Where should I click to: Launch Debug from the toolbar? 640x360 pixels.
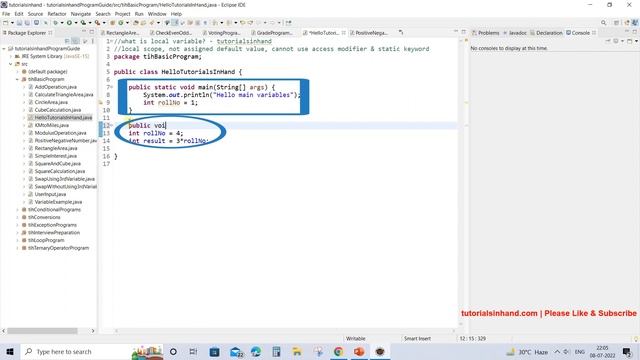(x=55, y=22)
